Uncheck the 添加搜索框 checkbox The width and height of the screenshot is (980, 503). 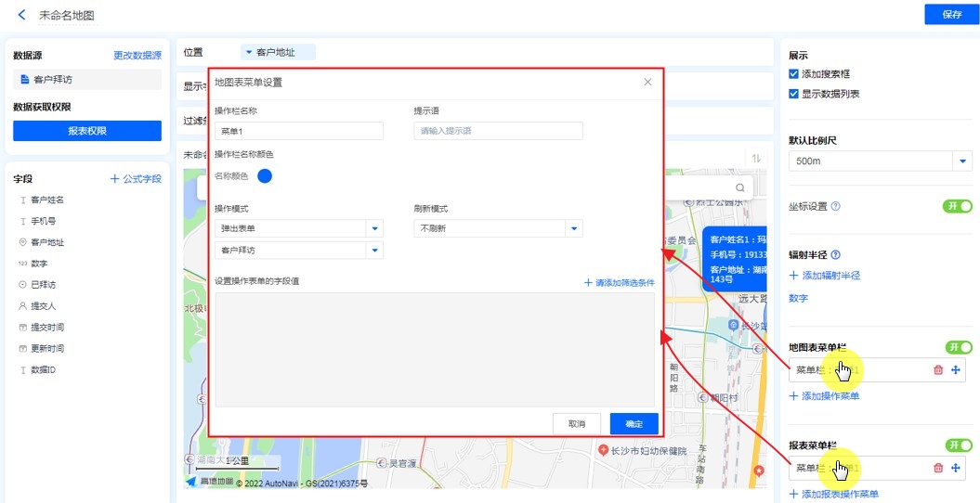[793, 74]
